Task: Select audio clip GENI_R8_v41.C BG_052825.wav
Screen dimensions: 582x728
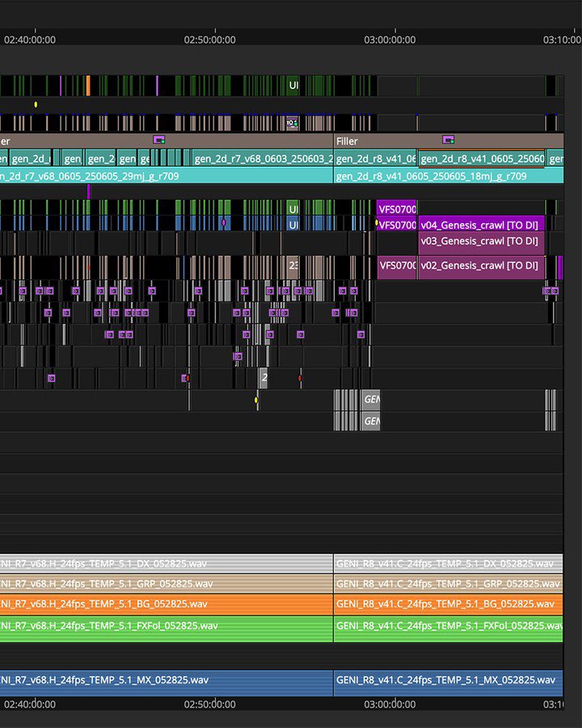Action: click(x=449, y=604)
